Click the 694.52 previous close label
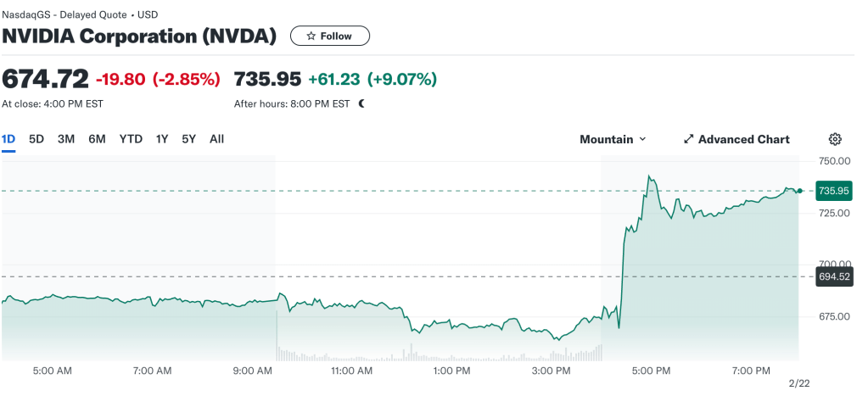 click(x=832, y=276)
